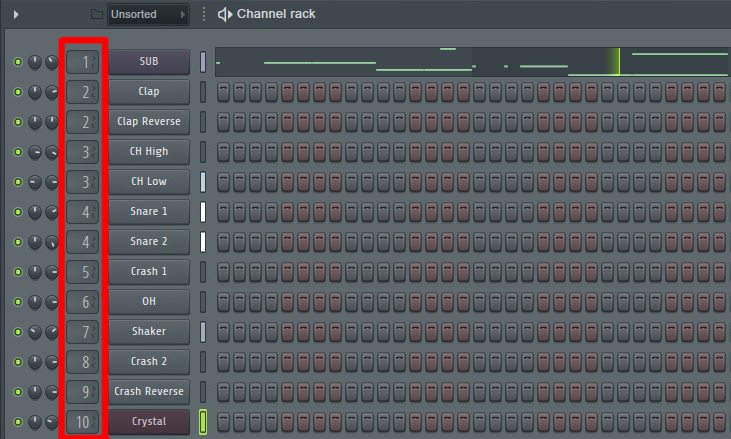
Task: Open the Unsorted channel filter dropdown
Action: pyautogui.click(x=148, y=14)
